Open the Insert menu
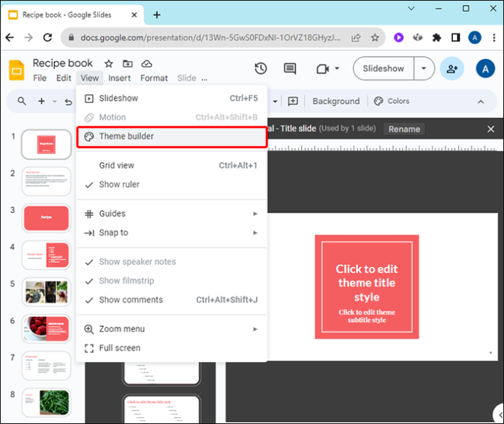Image resolution: width=504 pixels, height=424 pixels. coord(119,78)
